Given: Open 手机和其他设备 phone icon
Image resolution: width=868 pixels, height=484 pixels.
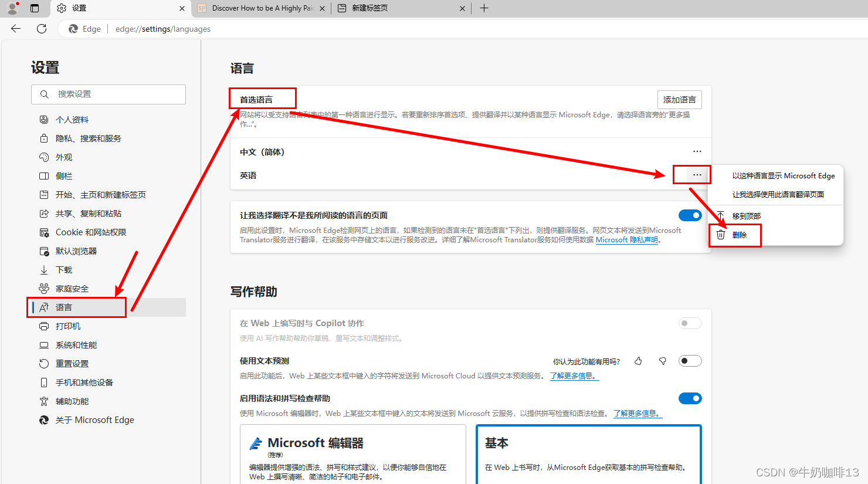Looking at the screenshot, I should point(44,383).
